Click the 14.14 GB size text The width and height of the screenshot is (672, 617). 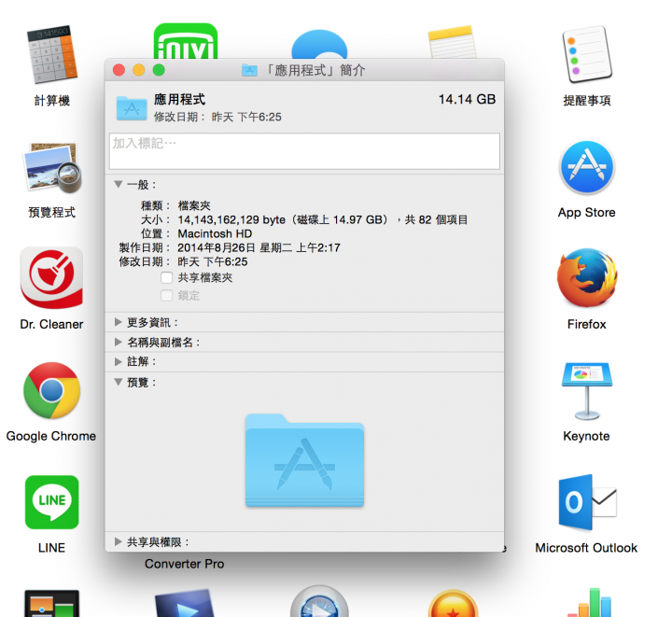[x=467, y=99]
